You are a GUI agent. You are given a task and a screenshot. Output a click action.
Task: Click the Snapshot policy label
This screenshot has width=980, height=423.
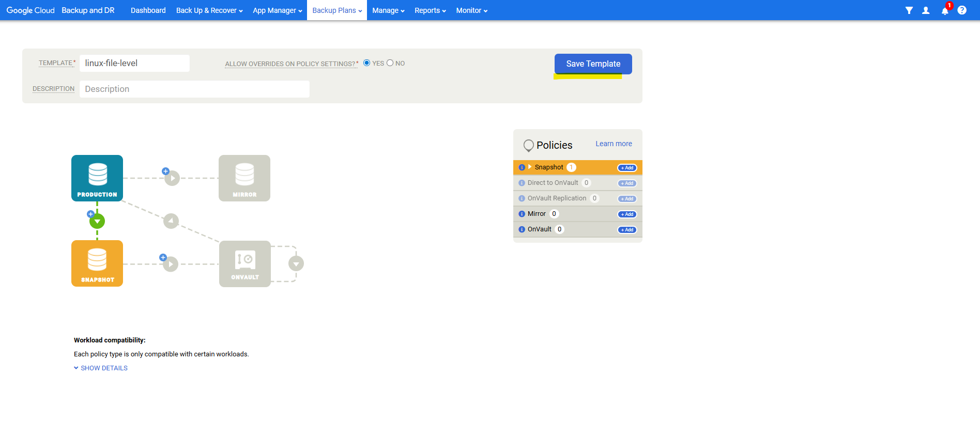(x=549, y=167)
